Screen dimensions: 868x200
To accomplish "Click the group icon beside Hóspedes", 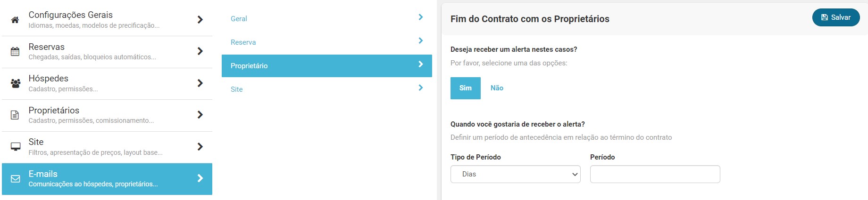I will [15, 83].
